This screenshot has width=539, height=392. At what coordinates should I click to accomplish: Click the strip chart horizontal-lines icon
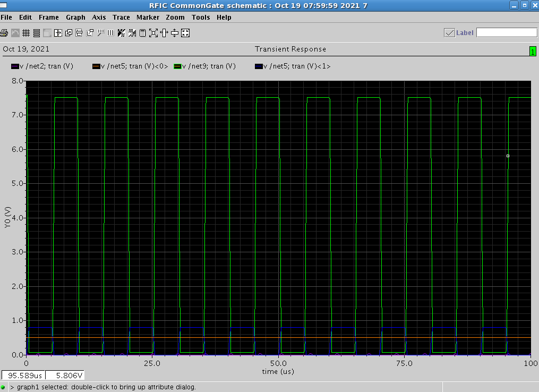[x=37, y=33]
